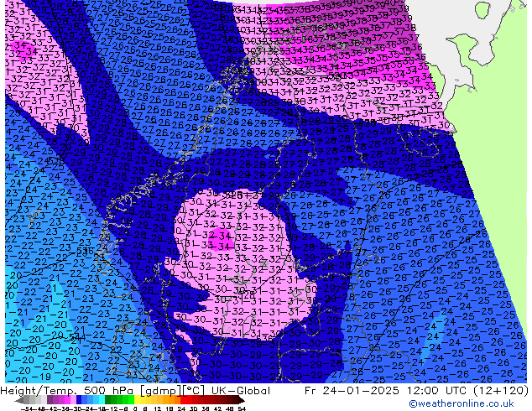Click the cyan swatch in the color scale
The height and width of the screenshot is (411, 532).
tap(102, 399)
